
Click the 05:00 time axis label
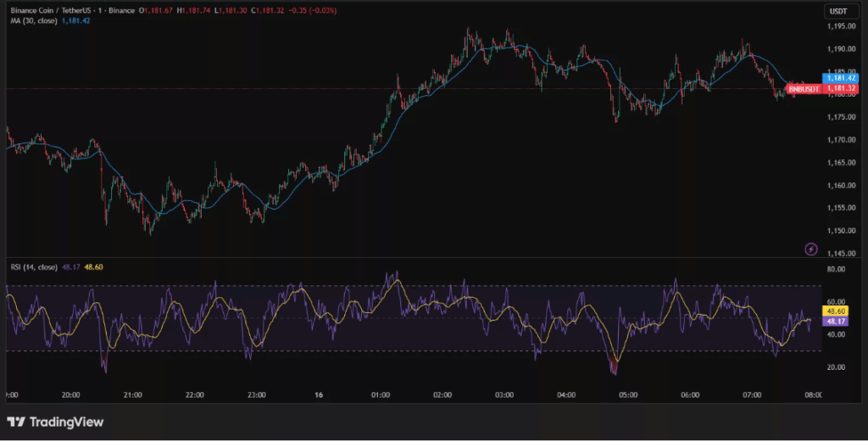pos(628,394)
